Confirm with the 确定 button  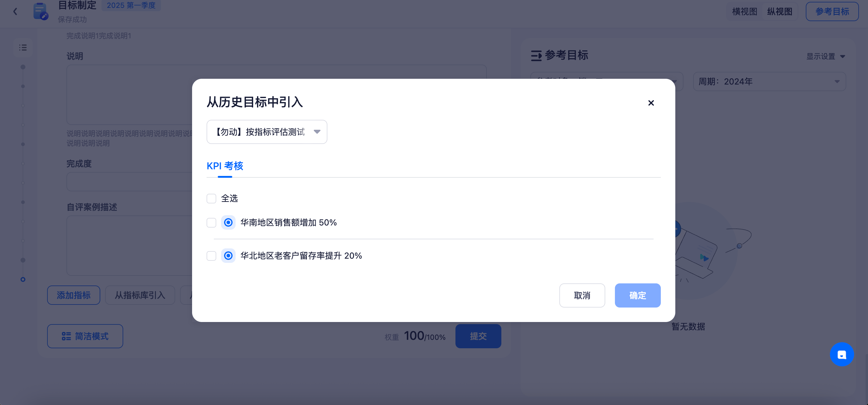tap(638, 295)
